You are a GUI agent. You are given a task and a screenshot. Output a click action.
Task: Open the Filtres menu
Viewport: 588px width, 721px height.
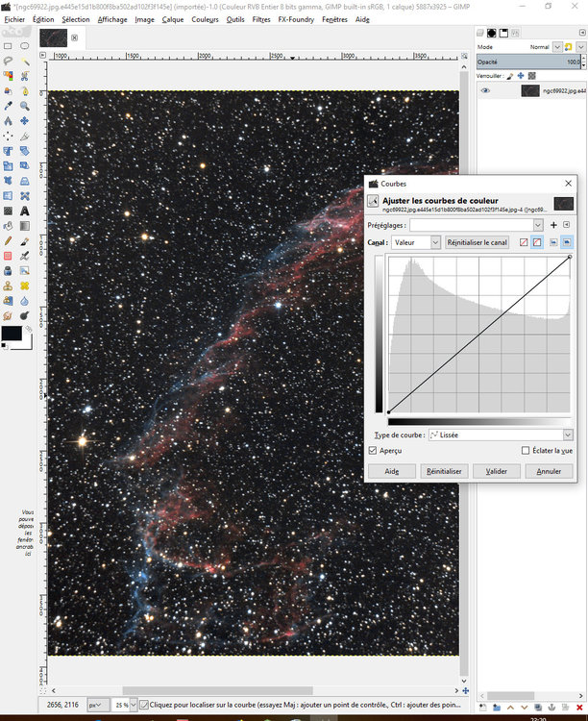(261, 20)
